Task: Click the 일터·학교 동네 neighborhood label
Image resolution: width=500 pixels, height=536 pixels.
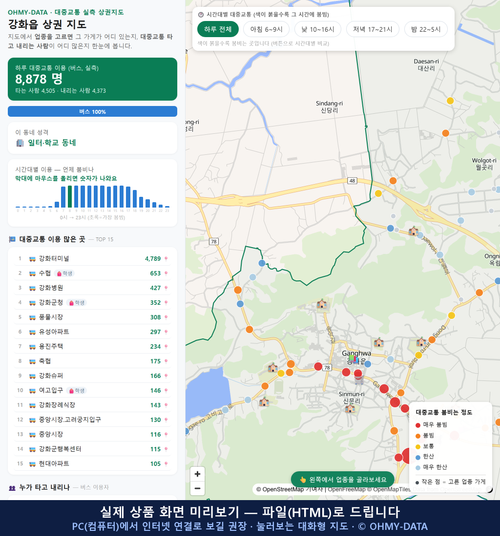Action: [x=52, y=143]
